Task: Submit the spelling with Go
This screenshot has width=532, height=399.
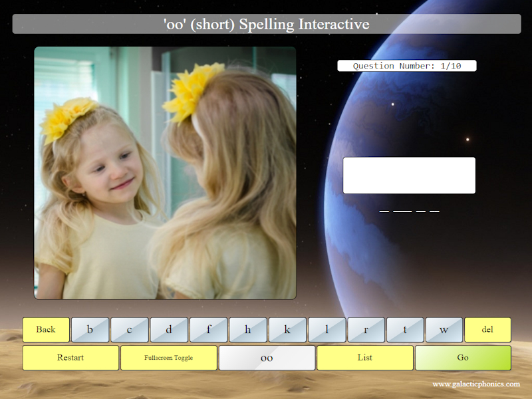Action: [463, 358]
